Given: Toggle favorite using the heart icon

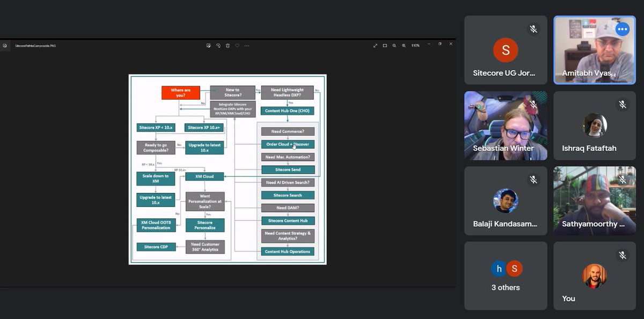Looking at the screenshot, I should coord(237,46).
